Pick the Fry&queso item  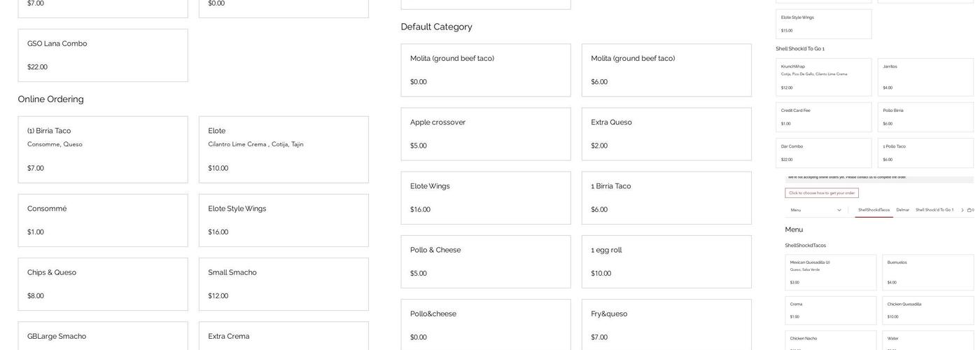(666, 325)
